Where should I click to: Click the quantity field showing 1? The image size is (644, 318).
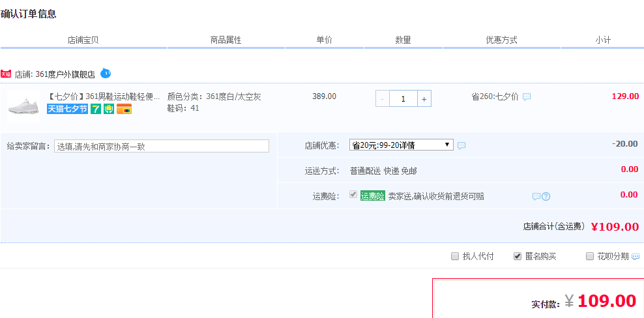(x=403, y=98)
